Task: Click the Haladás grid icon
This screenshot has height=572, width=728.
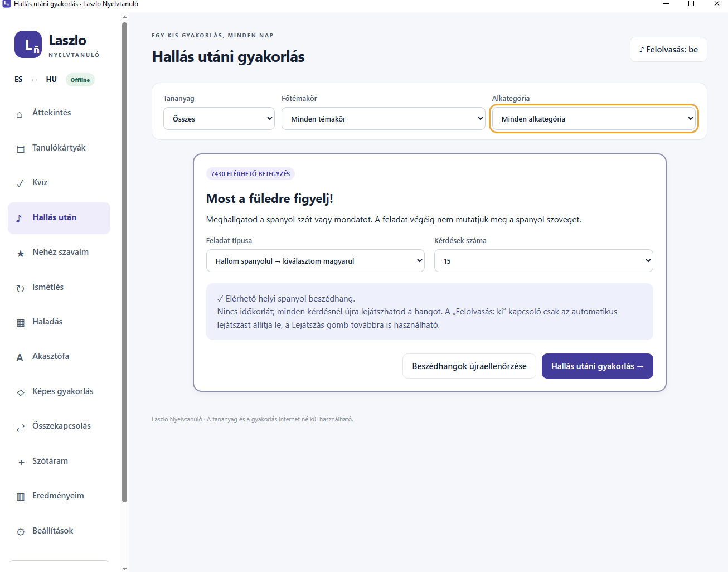Action: 21,323
